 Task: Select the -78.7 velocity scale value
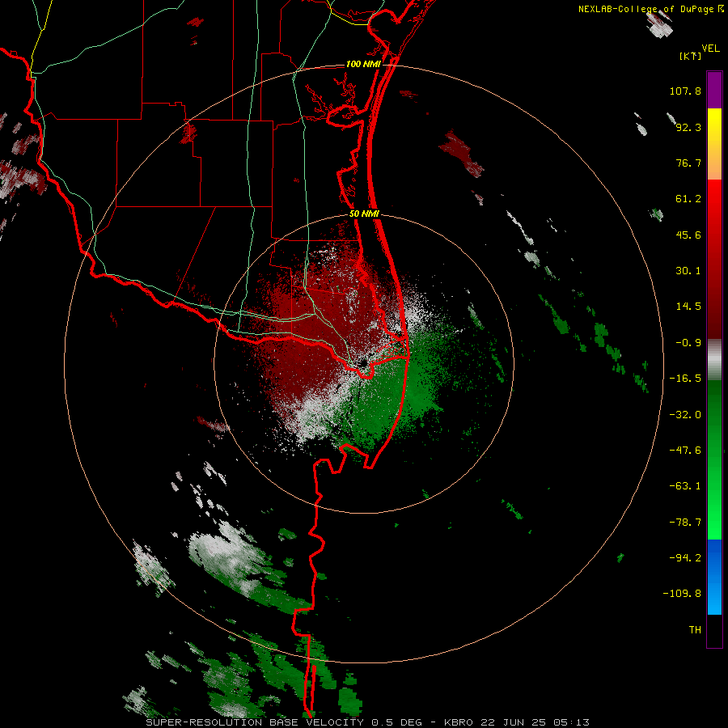(685, 523)
